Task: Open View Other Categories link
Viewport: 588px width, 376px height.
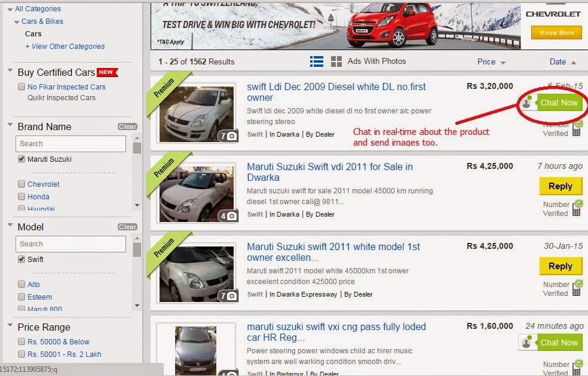Action: [65, 47]
